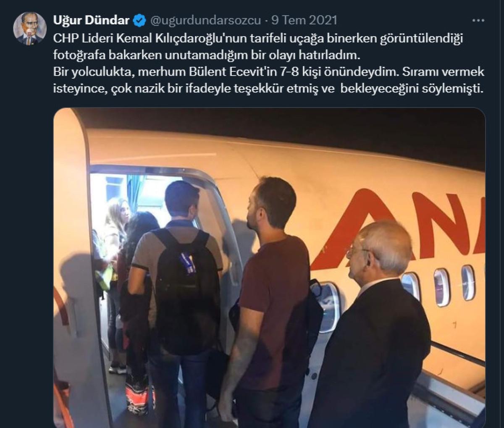Open the attached airplane boarding photo
Screen dimensions: 504x428
pyautogui.click(x=269, y=268)
